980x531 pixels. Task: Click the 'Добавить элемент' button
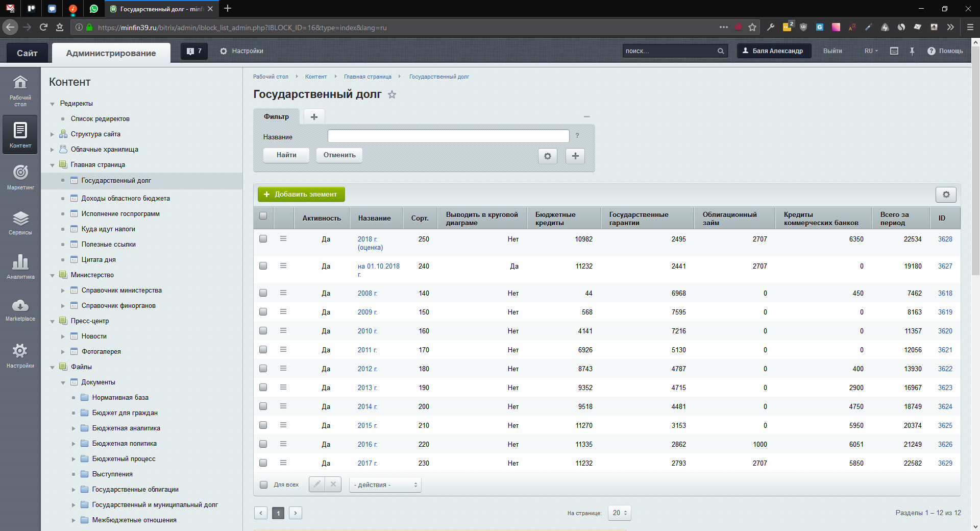(301, 195)
